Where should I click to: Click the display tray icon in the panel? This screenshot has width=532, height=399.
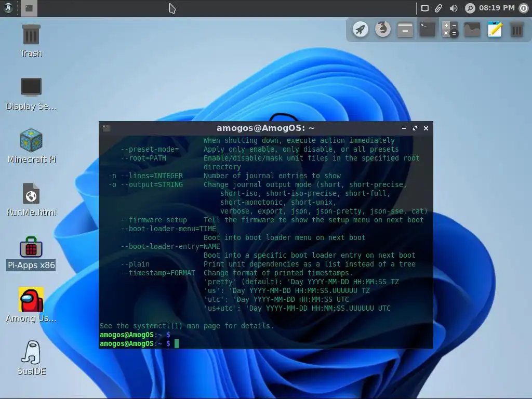(x=425, y=8)
